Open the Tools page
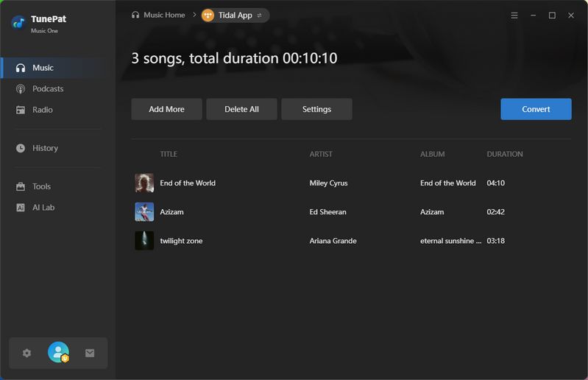Screen dimensions: 588x380 57,186
